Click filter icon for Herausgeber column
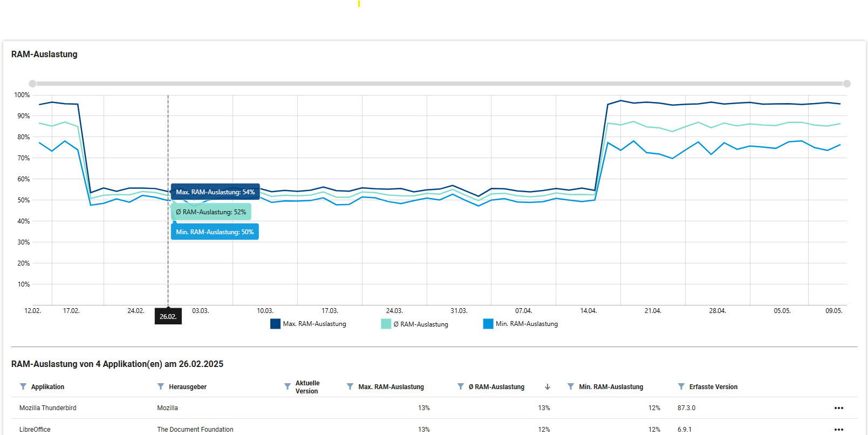This screenshot has height=435, width=868. point(161,386)
